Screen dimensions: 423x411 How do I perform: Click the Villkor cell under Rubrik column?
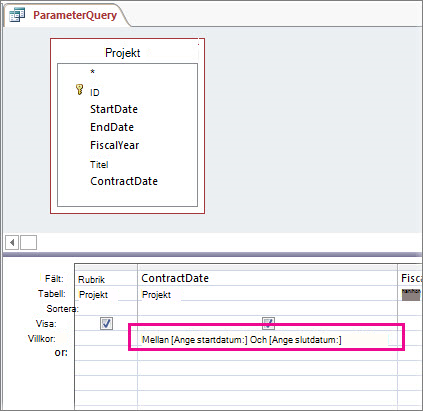[106, 339]
